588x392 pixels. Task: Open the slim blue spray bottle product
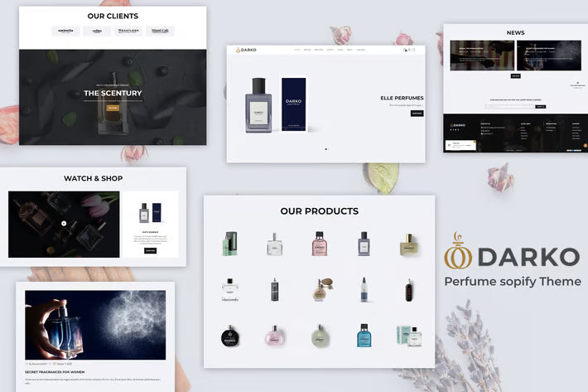point(364,289)
